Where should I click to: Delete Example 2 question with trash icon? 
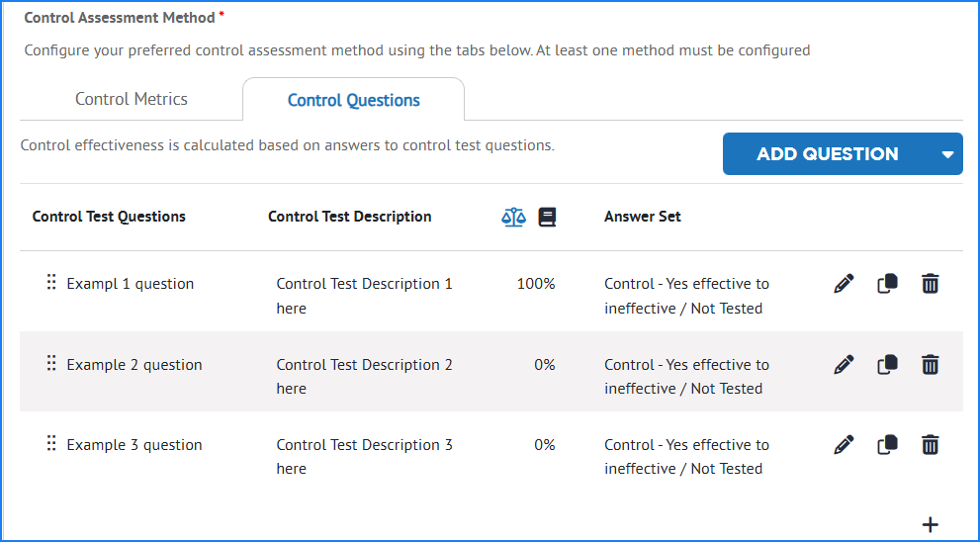930,364
